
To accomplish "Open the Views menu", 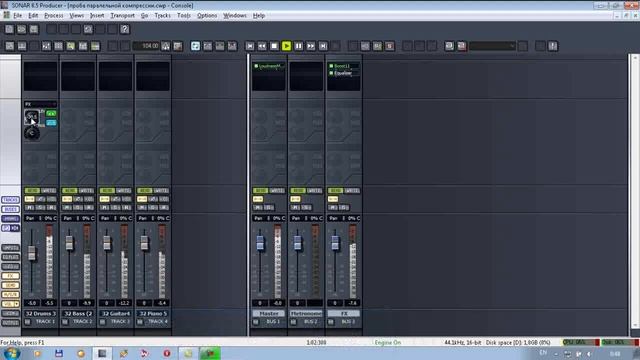I will click(x=76, y=16).
